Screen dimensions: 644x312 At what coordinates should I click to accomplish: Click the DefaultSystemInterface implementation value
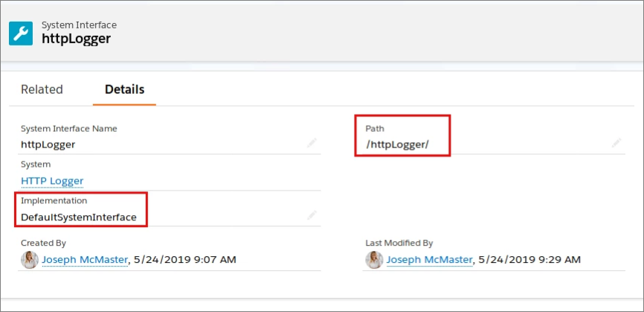[78, 217]
